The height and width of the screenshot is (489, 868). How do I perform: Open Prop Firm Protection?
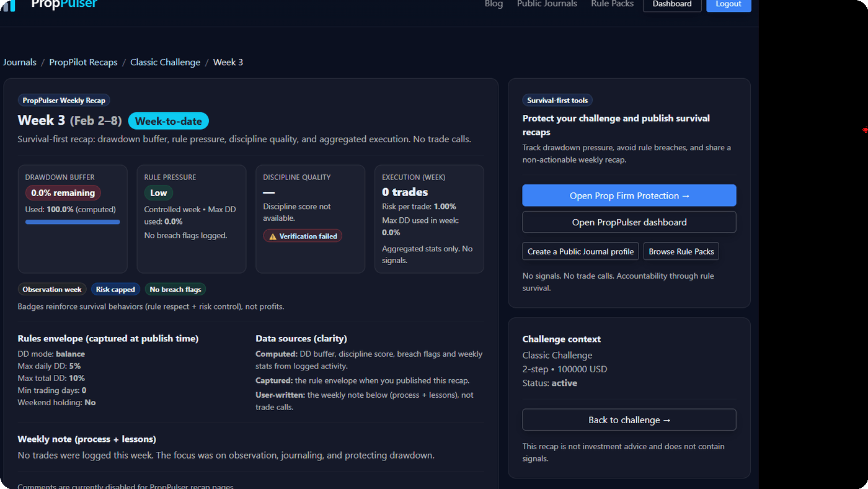click(629, 195)
